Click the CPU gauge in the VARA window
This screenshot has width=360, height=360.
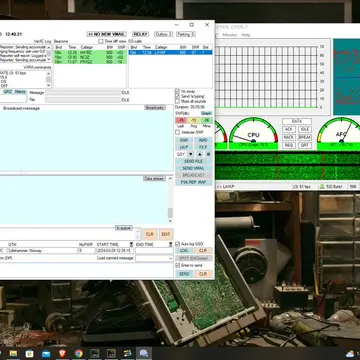coord(253,132)
